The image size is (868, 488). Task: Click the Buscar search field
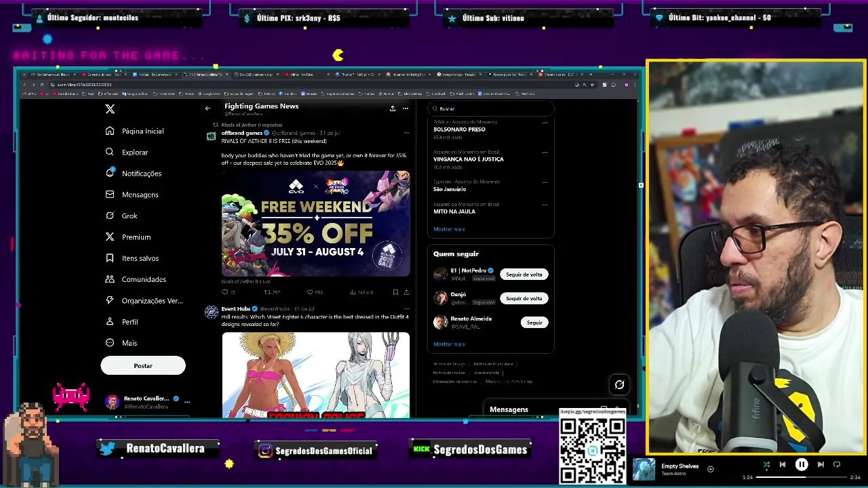click(x=491, y=108)
